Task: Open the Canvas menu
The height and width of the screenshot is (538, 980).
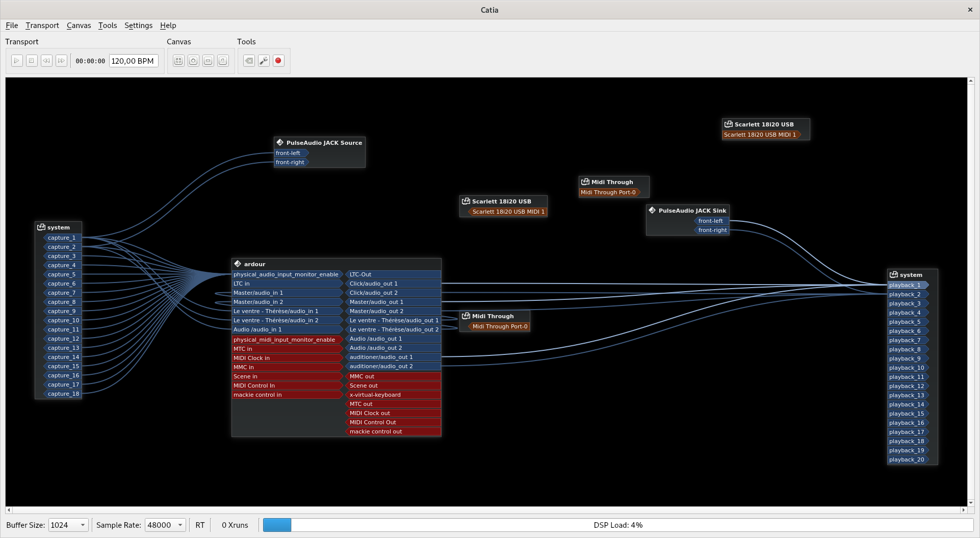Action: point(79,25)
